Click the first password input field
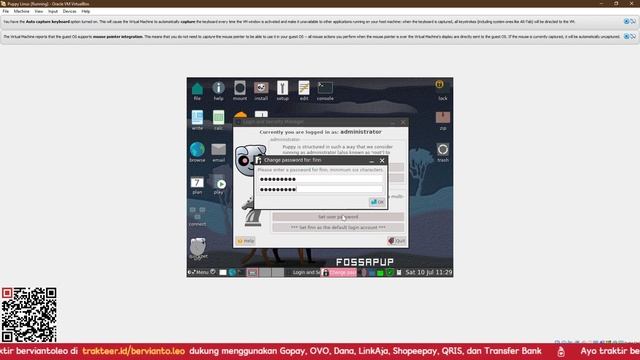The image size is (640, 360). [x=321, y=179]
